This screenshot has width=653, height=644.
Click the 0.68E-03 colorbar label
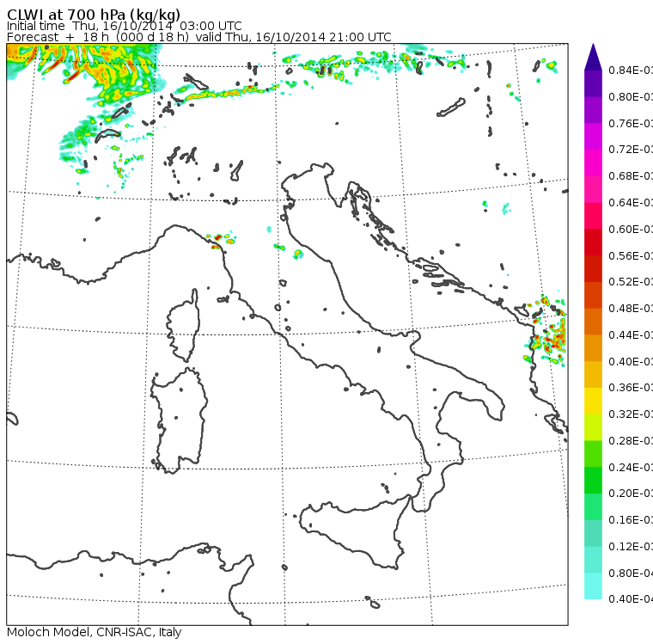click(631, 176)
